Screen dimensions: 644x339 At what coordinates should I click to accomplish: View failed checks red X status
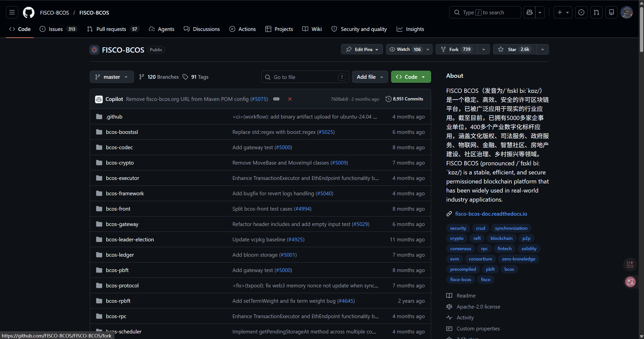click(x=290, y=99)
